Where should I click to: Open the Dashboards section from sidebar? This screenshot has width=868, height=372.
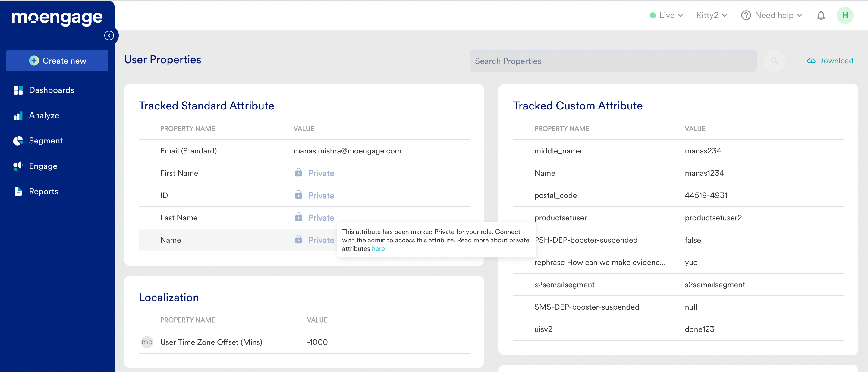51,90
